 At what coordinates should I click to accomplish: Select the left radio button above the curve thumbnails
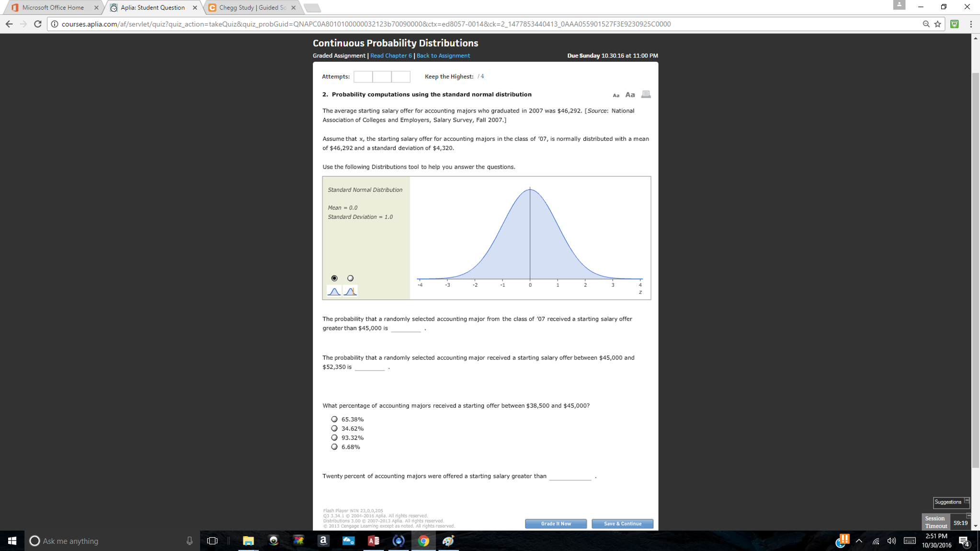coord(334,278)
